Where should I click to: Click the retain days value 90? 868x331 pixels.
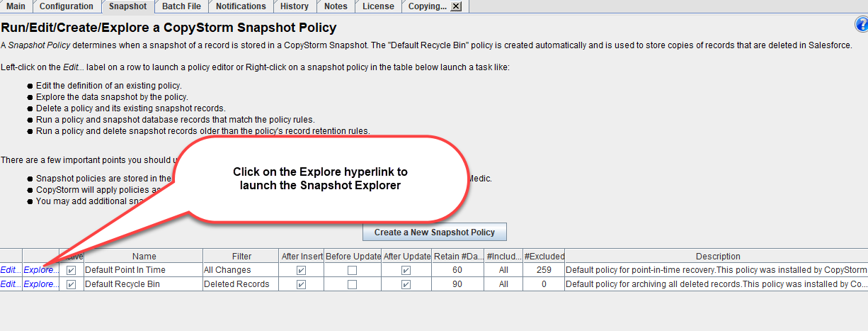pyautogui.click(x=457, y=284)
